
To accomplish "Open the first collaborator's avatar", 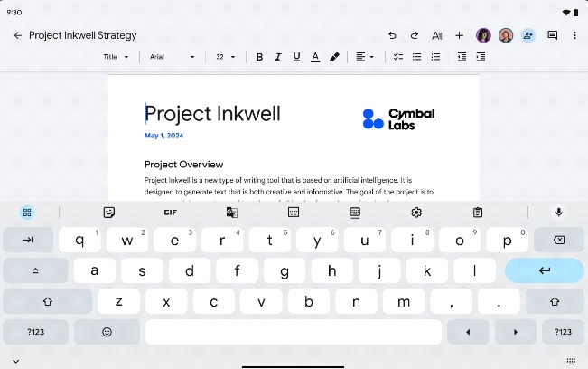I will click(x=483, y=35).
